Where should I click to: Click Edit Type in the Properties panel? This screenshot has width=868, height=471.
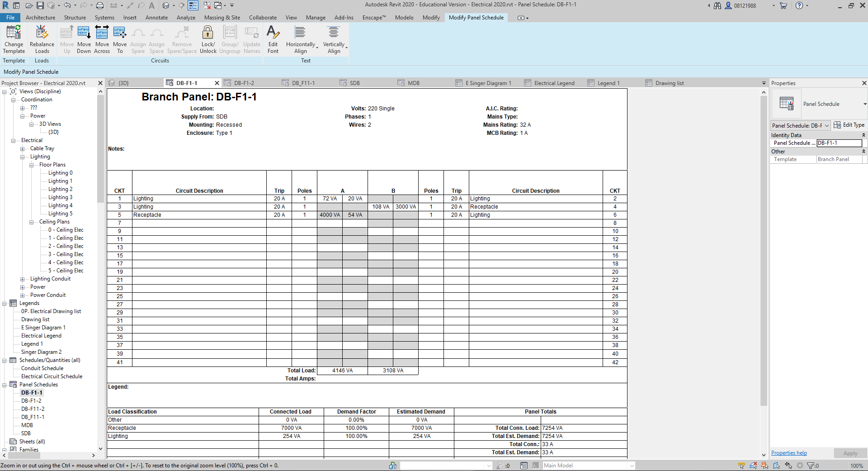849,125
